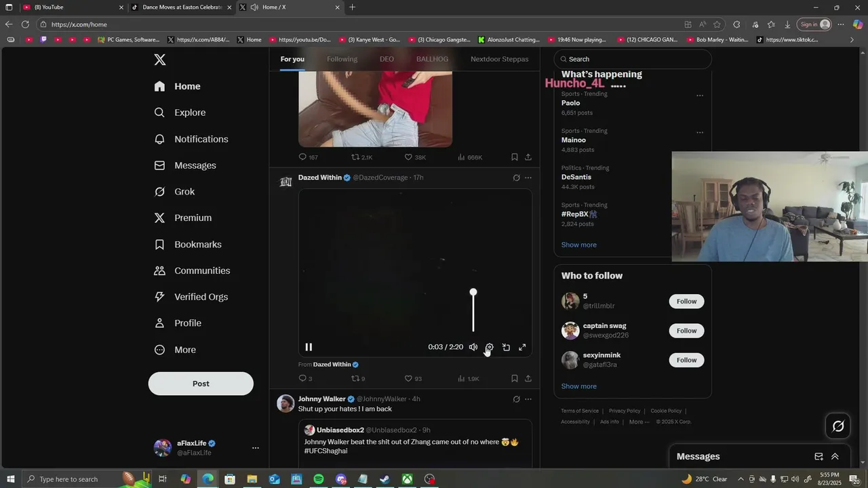Open Grok in the sidebar
This screenshot has width=868, height=488.
tap(175, 192)
